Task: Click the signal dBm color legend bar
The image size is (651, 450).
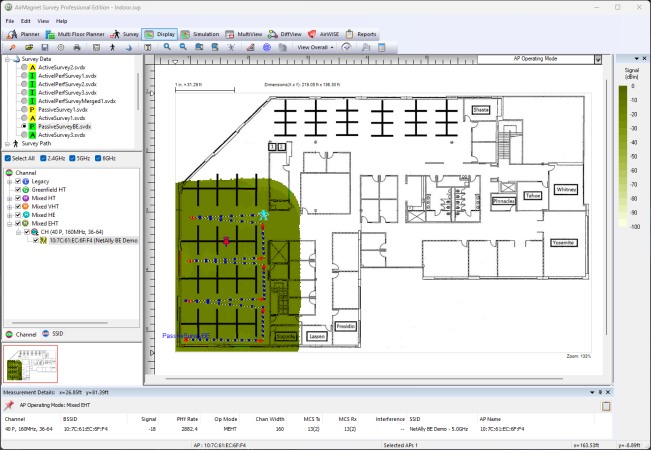Action: [x=623, y=156]
